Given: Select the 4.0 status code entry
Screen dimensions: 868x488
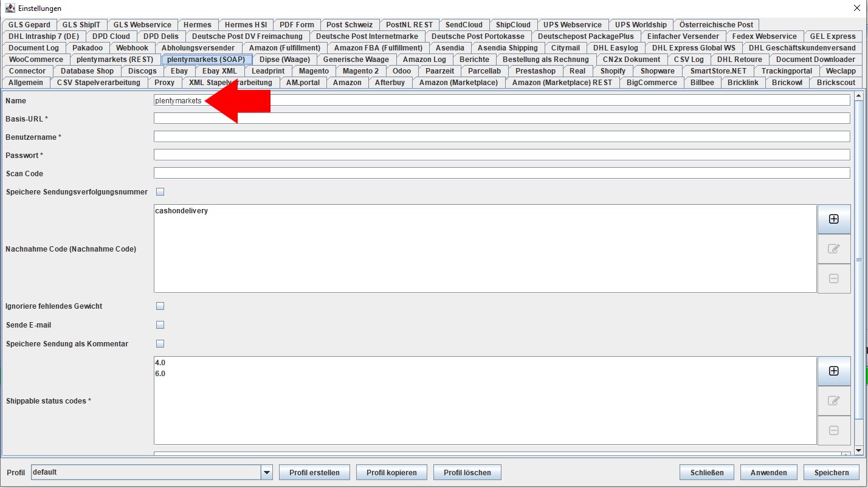Looking at the screenshot, I should (x=160, y=363).
